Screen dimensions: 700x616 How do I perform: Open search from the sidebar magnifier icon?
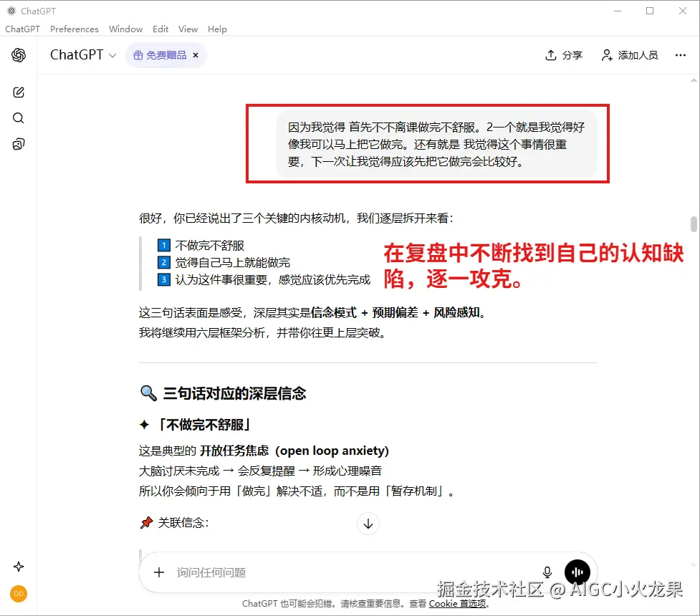point(18,117)
